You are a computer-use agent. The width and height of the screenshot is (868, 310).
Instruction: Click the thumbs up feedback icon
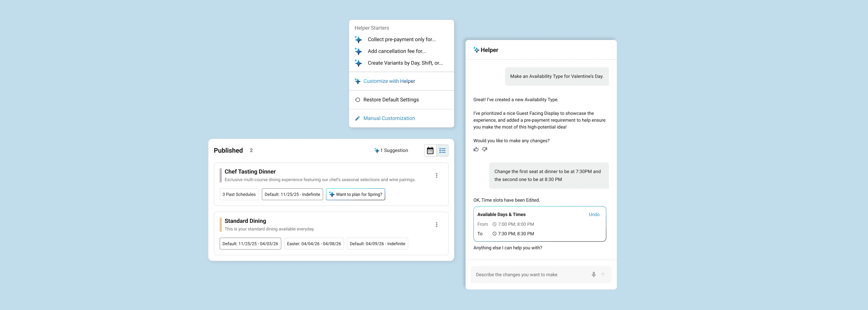476,149
